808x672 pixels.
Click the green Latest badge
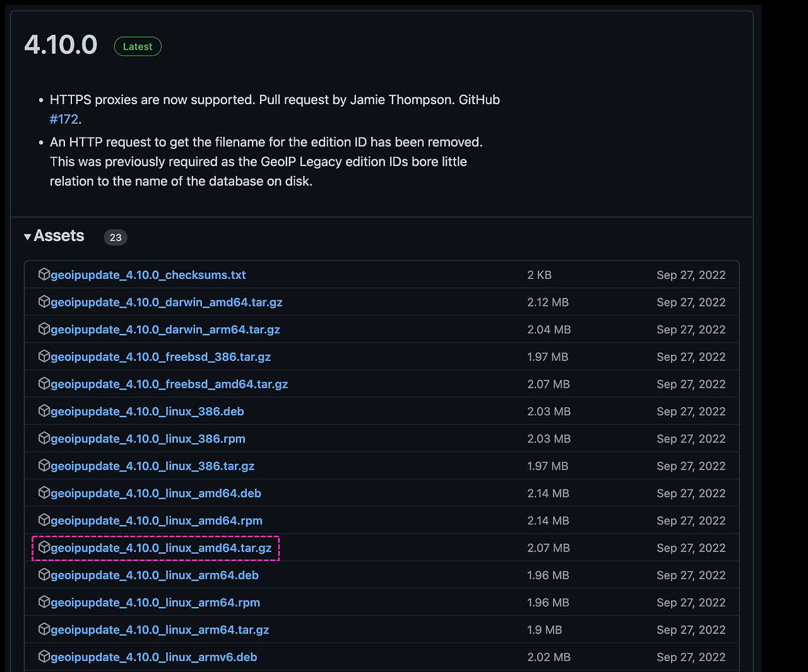[x=138, y=47]
